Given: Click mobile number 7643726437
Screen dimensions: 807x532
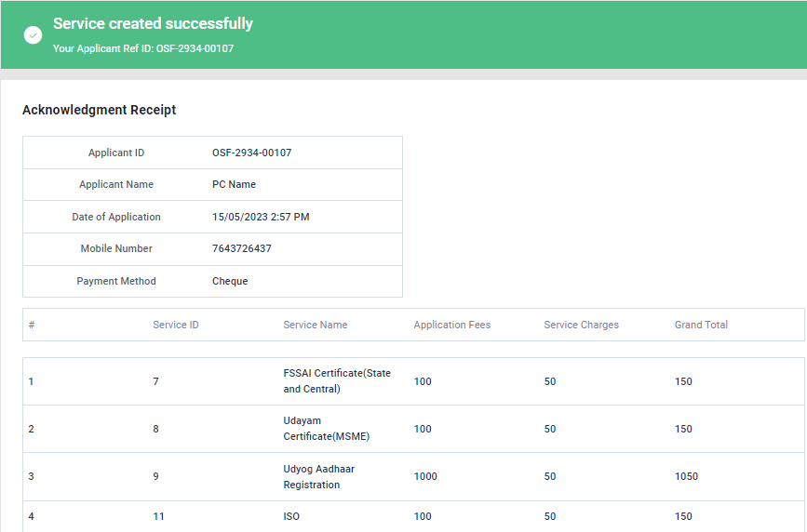Looking at the screenshot, I should coord(241,248).
